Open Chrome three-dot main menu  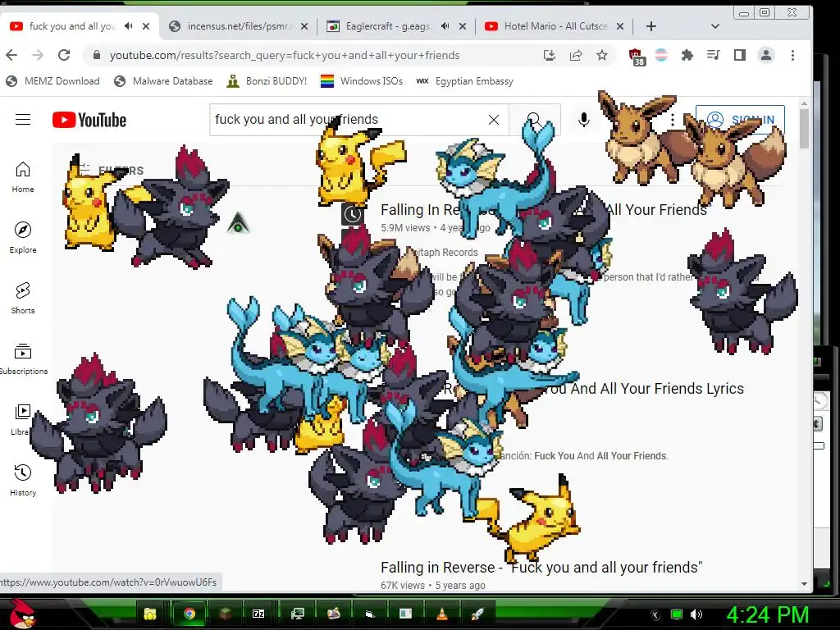793,55
